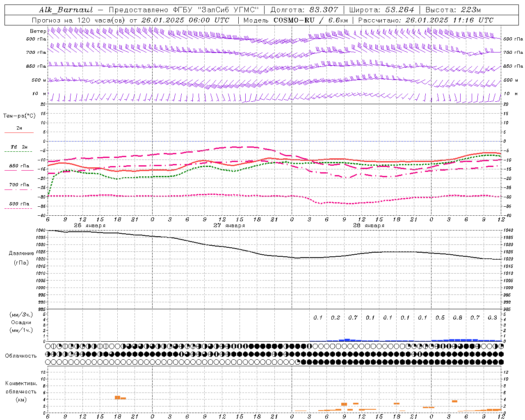Image resolution: width=525 pixels, height=420 pixels.
Task: Click the Облачность cloudiness label
Action: click(21, 356)
